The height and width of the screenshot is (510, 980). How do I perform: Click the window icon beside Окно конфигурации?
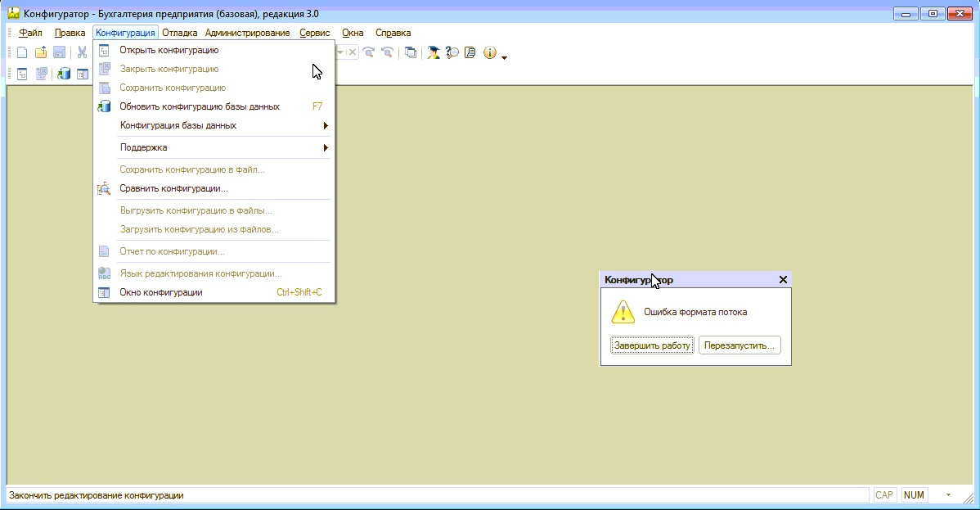[105, 292]
